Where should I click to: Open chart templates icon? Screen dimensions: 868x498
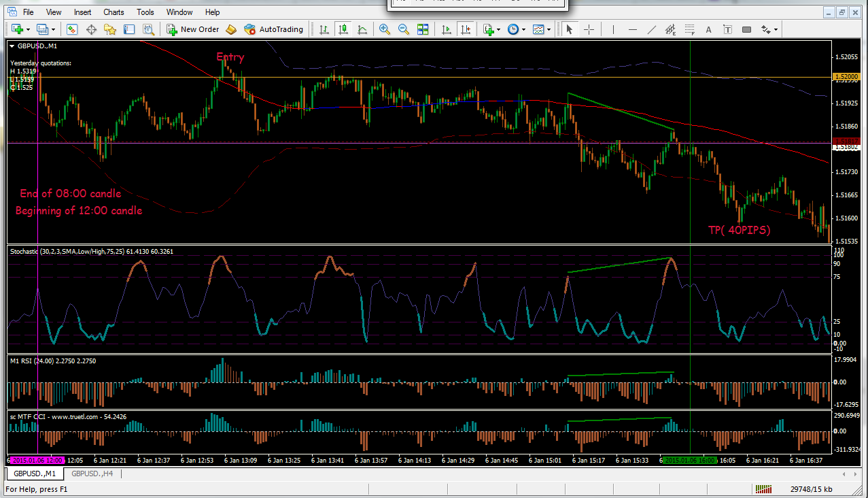[x=538, y=29]
